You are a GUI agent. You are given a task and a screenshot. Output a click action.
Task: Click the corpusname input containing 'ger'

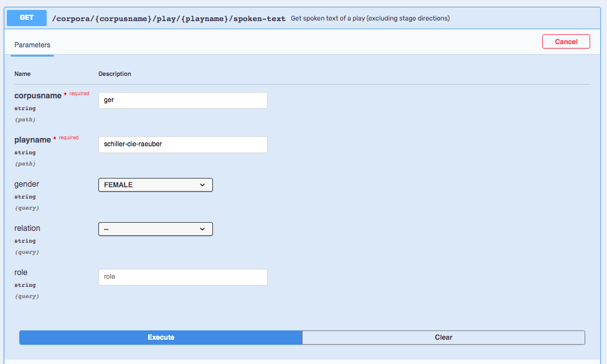tap(182, 100)
